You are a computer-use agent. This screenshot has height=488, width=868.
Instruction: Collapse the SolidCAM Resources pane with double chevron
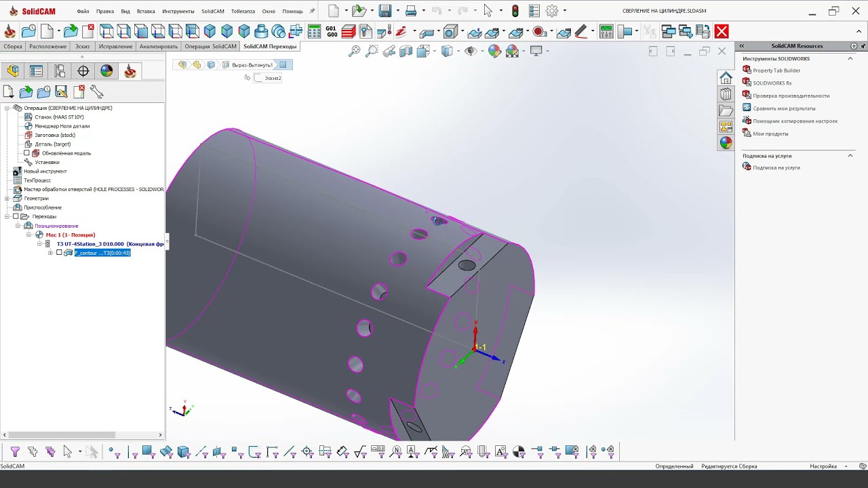click(742, 46)
